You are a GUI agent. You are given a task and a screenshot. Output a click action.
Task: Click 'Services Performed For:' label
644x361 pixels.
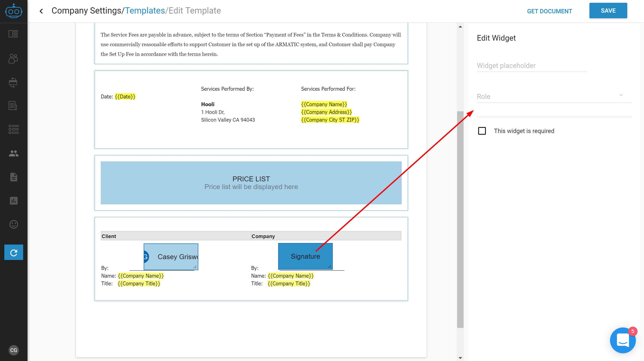click(x=328, y=89)
